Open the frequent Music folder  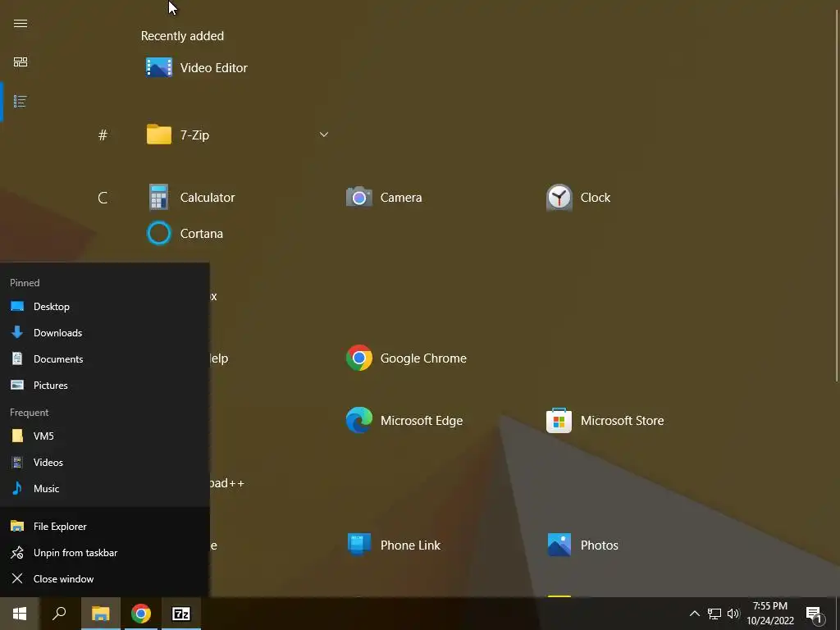pyautogui.click(x=104, y=489)
